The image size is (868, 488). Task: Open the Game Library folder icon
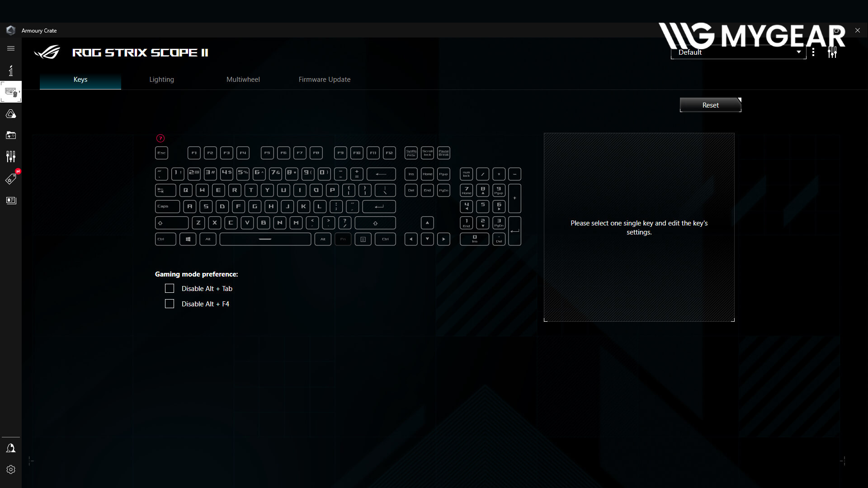[x=11, y=135]
